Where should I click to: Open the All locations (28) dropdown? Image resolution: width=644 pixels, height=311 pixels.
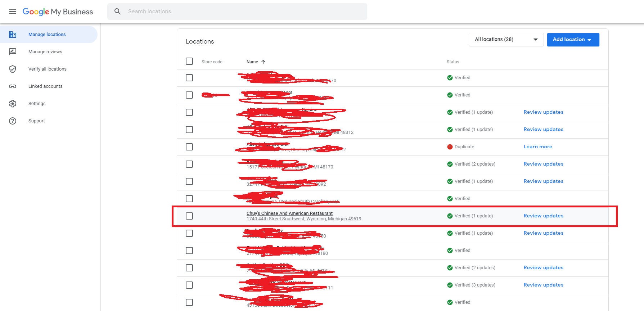(x=506, y=40)
